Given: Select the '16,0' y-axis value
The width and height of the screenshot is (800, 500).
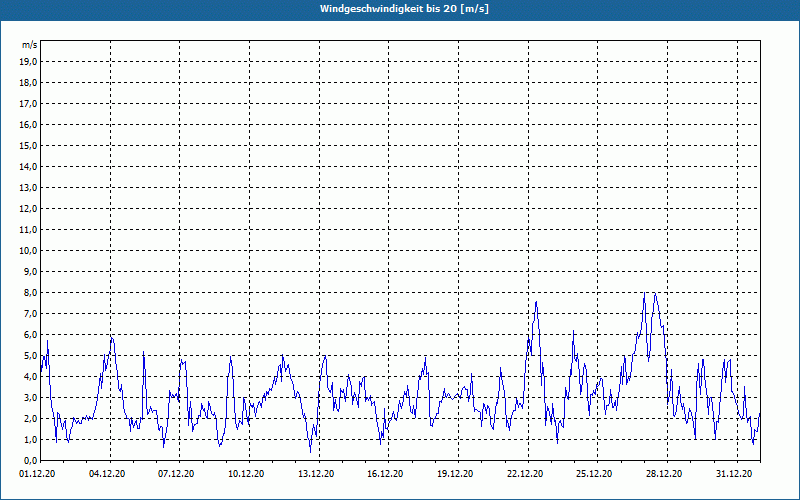Looking at the screenshot, I should (28, 124).
